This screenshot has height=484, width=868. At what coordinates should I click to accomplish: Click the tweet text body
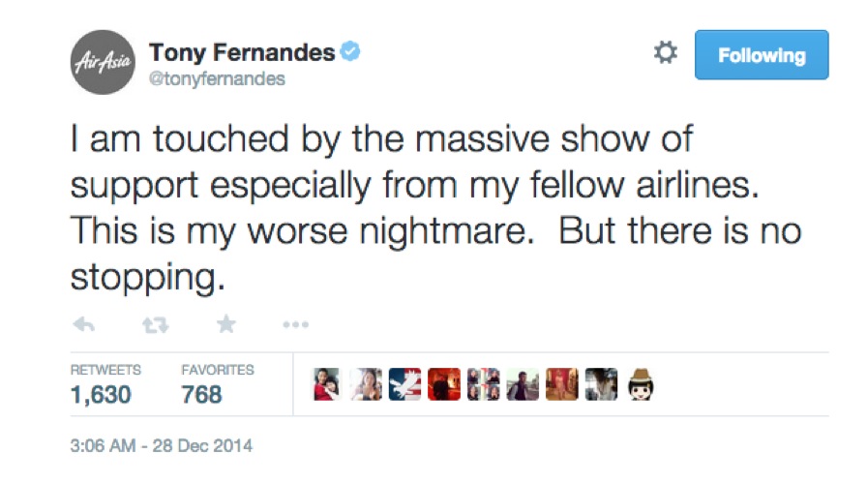click(x=436, y=208)
